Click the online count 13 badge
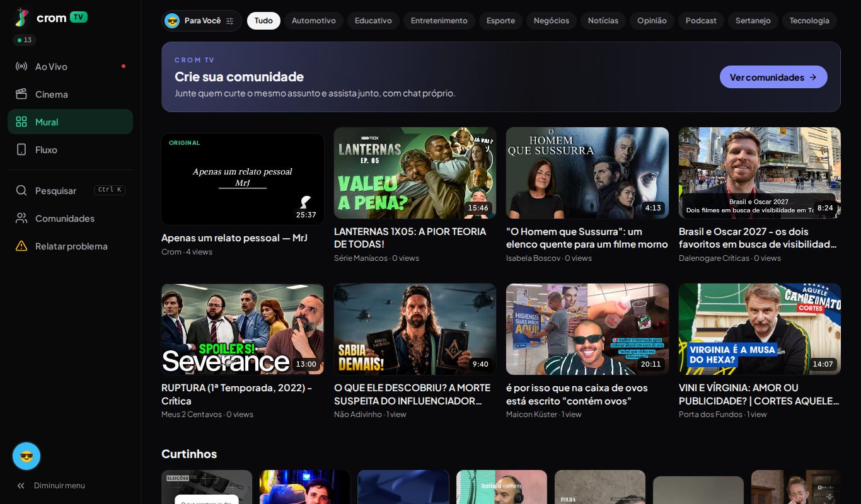861x504 pixels. tap(25, 40)
